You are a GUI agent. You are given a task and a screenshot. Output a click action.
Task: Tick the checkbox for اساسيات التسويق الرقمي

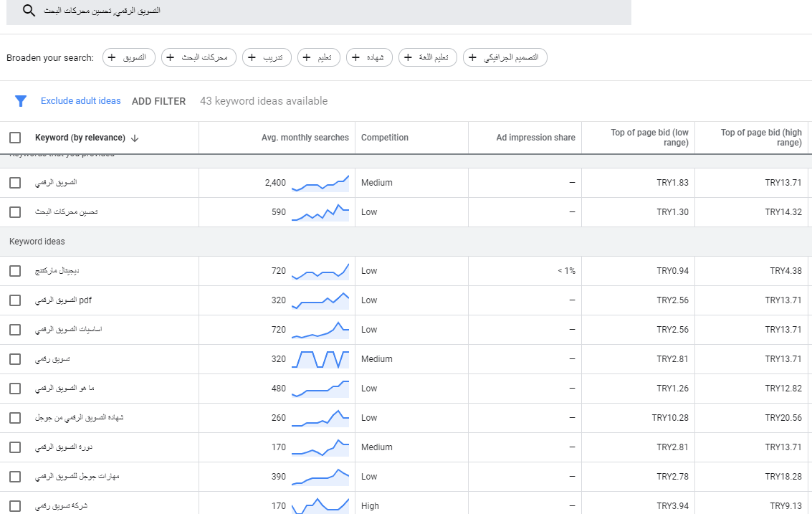(x=15, y=330)
